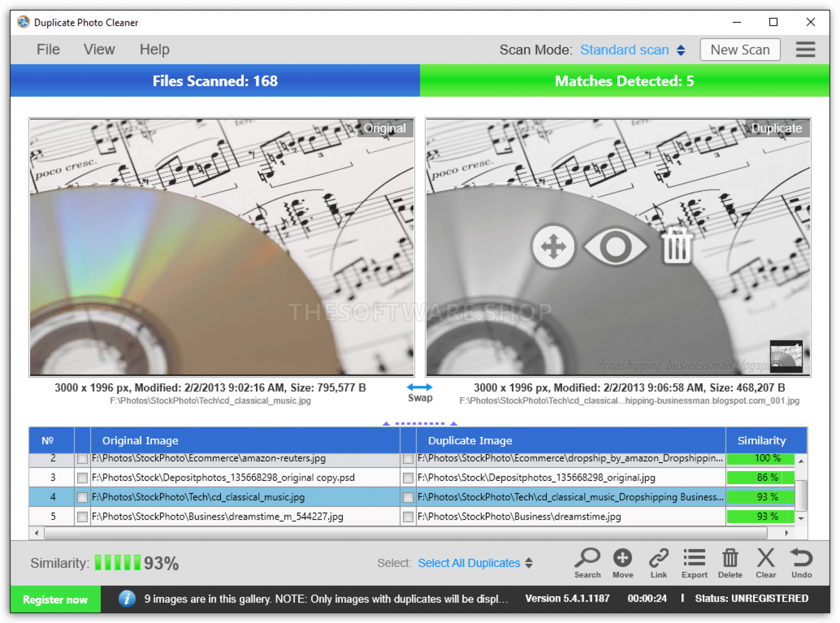Click the horizontal scrollbar right arrow
This screenshot has height=623, width=840.
pyautogui.click(x=786, y=533)
